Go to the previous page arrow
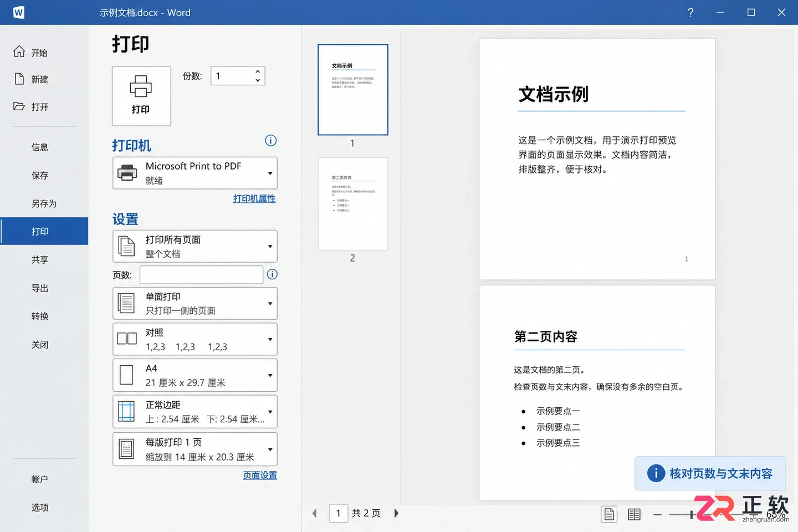 (x=315, y=513)
